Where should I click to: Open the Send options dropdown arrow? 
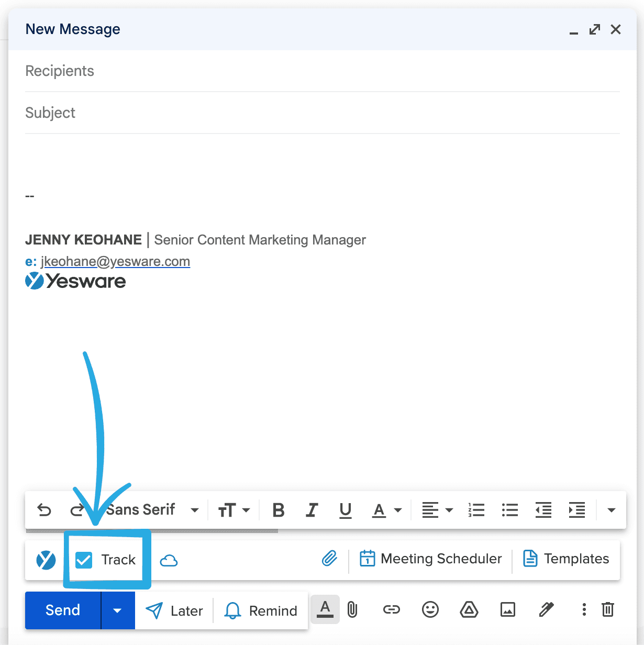click(x=117, y=610)
